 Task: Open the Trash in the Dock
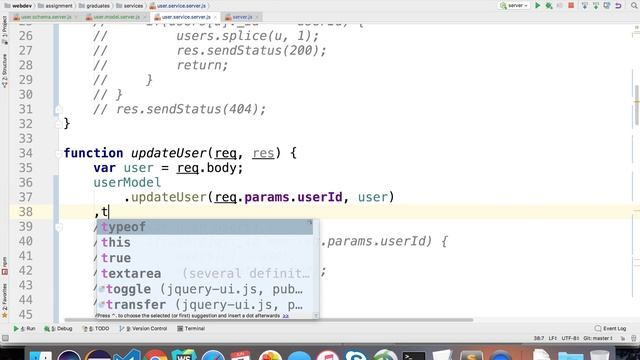point(600,356)
